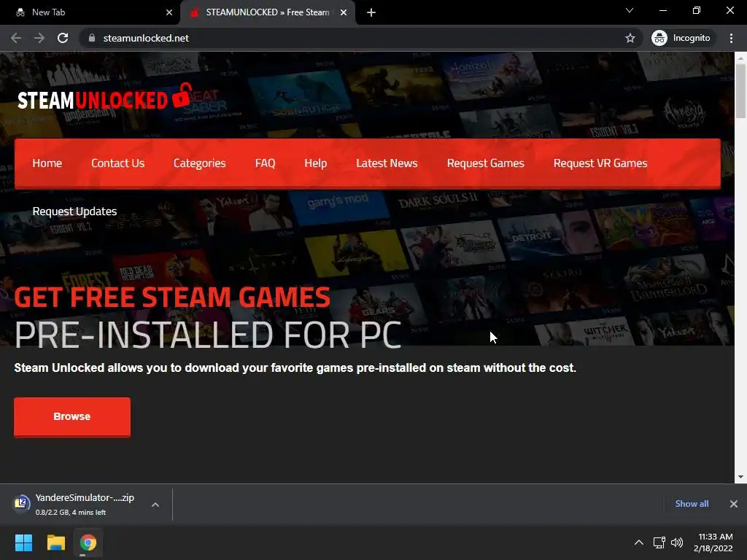The image size is (747, 560).
Task: Reload the steamunlocked.net page
Action: coord(63,38)
